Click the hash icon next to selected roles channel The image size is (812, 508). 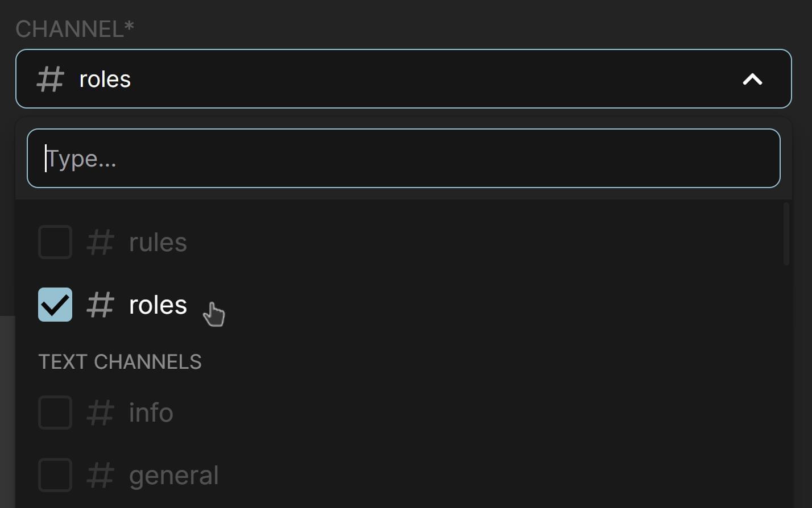[x=100, y=305]
